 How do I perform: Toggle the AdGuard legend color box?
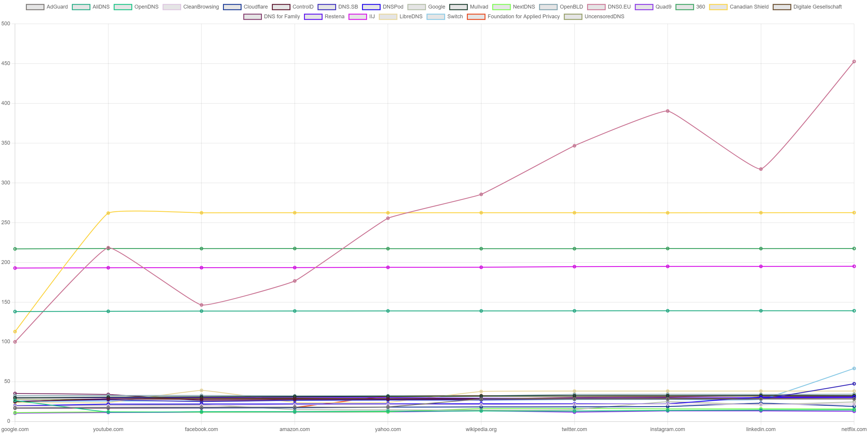(x=35, y=7)
